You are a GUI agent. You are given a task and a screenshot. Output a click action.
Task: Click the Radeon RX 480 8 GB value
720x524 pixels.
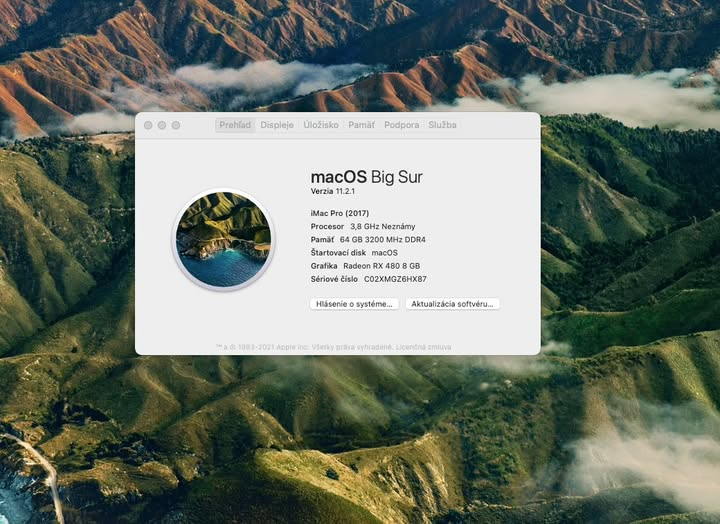click(x=382, y=266)
